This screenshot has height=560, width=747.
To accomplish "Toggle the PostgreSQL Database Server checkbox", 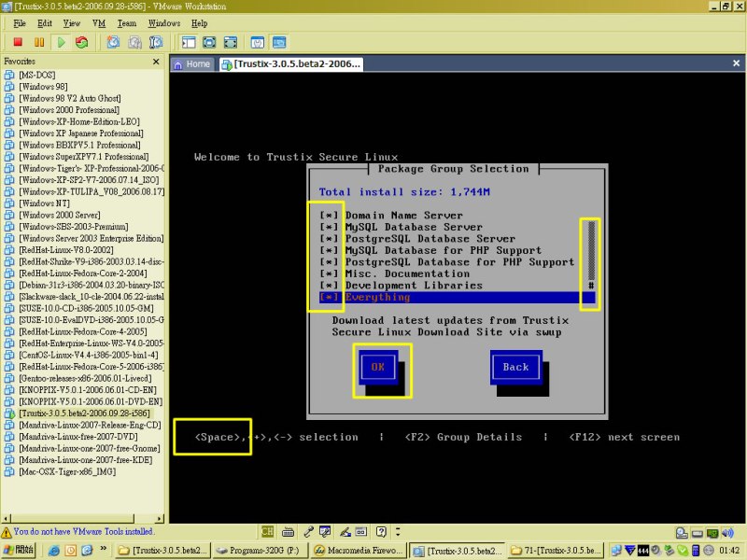I will click(329, 239).
